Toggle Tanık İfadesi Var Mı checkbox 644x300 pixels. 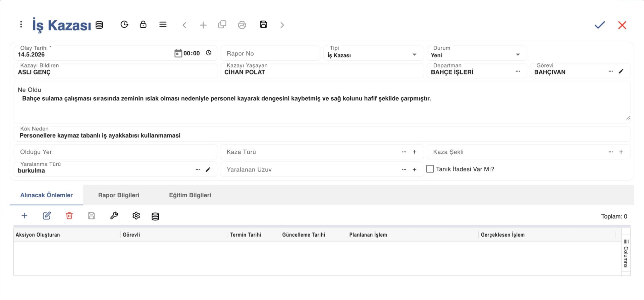click(x=430, y=169)
